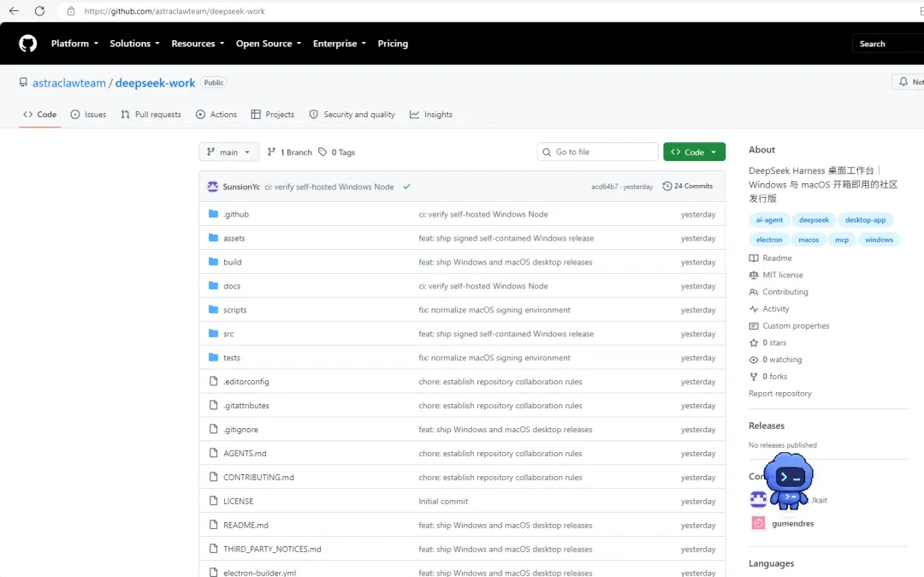Open the deepseek-work repository link

155,83
